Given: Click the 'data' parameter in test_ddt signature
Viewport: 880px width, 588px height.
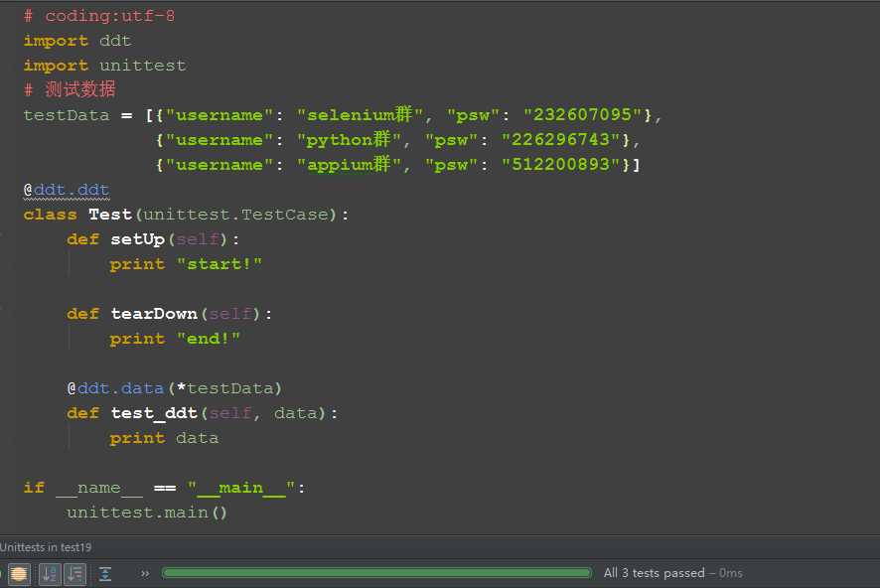Looking at the screenshot, I should pyautogui.click(x=296, y=413).
